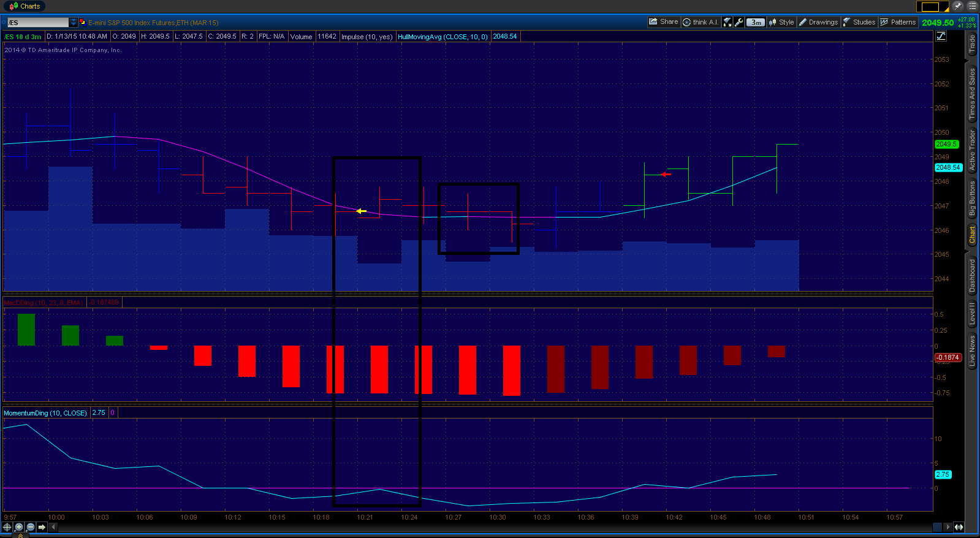980x538 pixels.
Task: Open think A.I. tool
Action: click(x=701, y=22)
